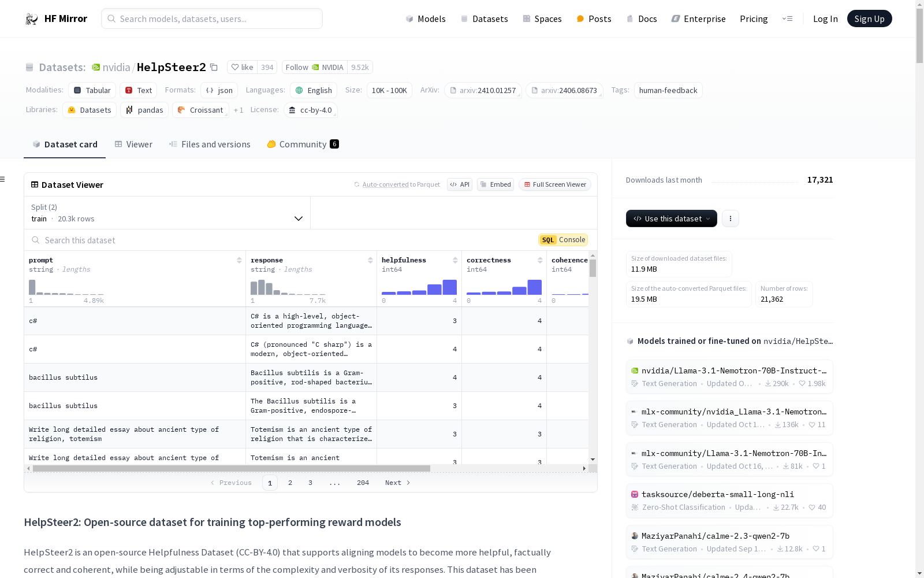Open the human-feedback tag
The width and height of the screenshot is (924, 578).
668,90
